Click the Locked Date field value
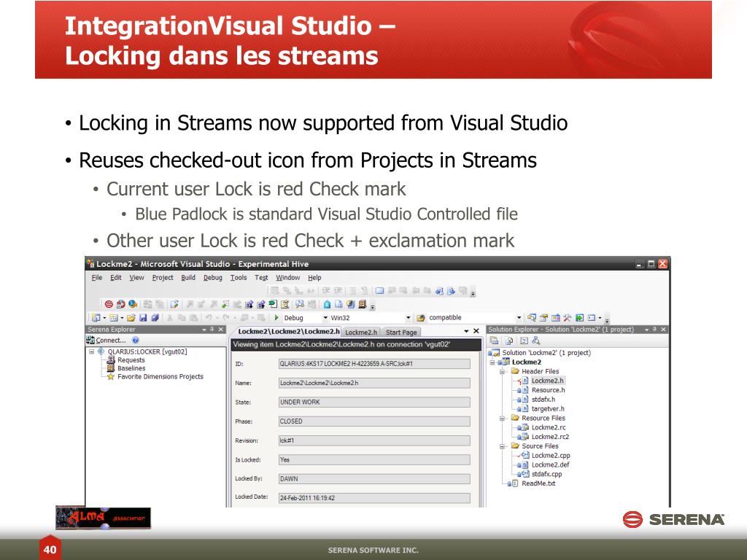Viewport: 747px width, 560px height. [374, 498]
